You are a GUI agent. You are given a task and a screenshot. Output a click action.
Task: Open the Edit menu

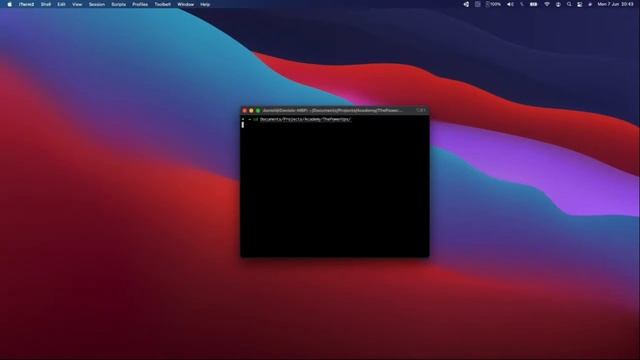coord(61,4)
